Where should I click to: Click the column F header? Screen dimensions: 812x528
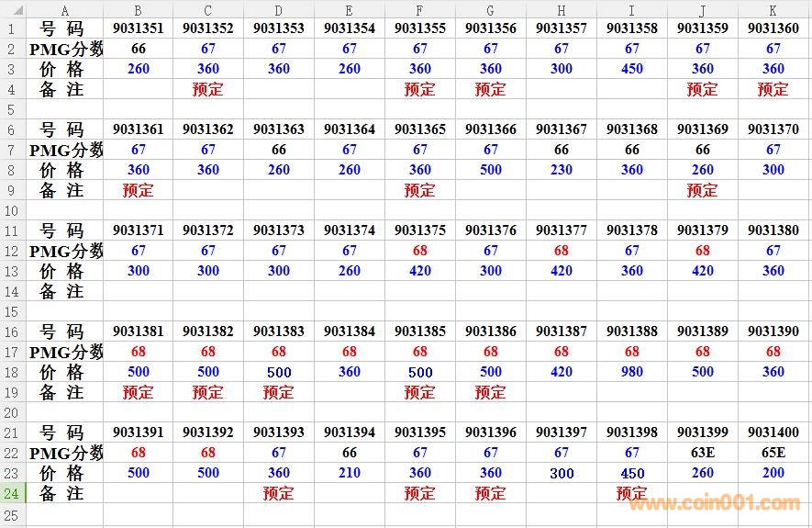pyautogui.click(x=419, y=10)
